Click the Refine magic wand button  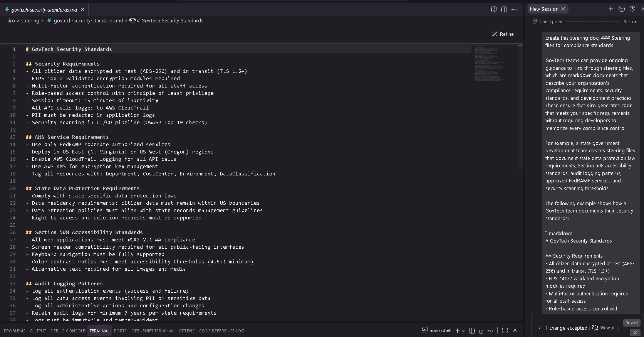point(503,34)
